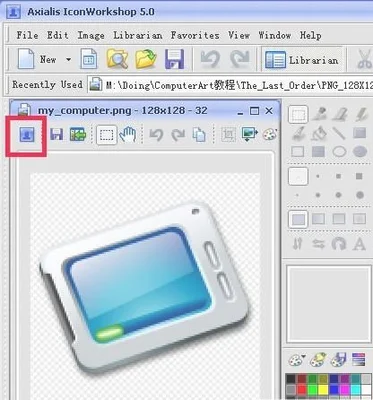This screenshot has width=373, height=400.
Task: Toggle the Librarian panel button
Action: point(302,60)
